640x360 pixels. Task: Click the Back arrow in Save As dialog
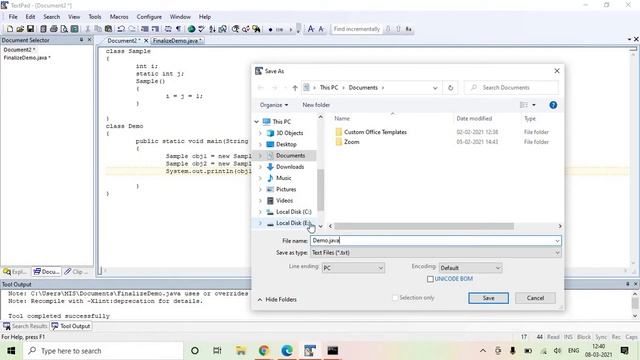(x=261, y=88)
